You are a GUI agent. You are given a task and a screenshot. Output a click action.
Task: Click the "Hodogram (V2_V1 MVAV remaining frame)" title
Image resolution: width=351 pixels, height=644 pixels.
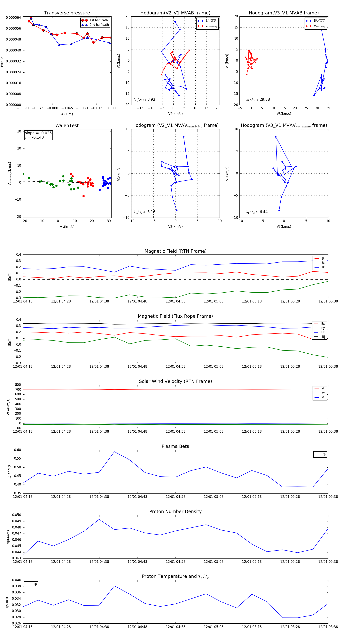175,125
